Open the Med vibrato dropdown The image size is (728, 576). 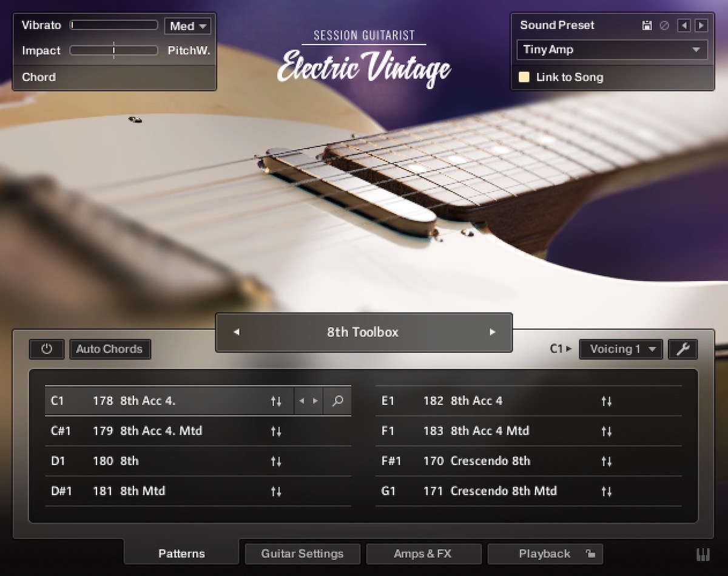187,26
